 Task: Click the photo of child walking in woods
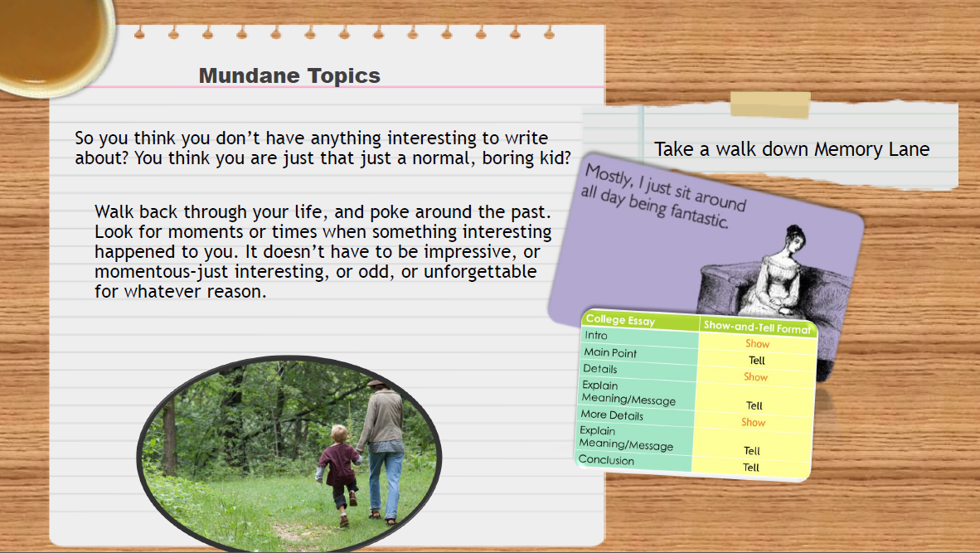[289, 454]
